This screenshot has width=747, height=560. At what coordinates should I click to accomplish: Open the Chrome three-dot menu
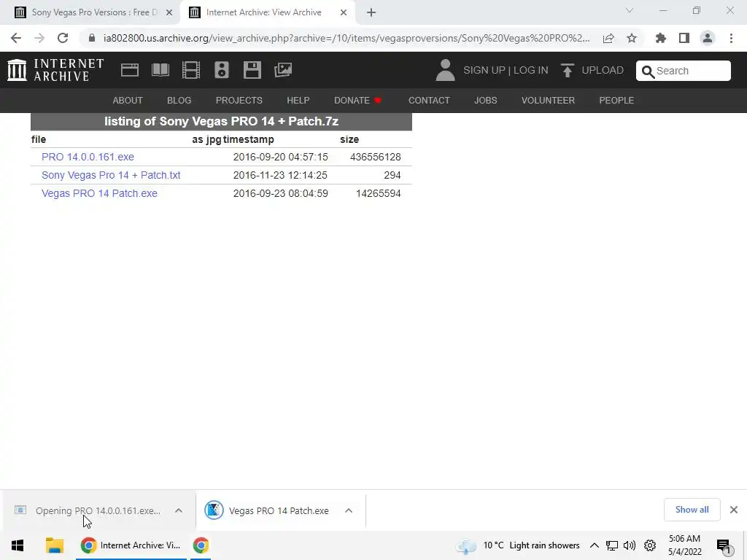pos(731,38)
